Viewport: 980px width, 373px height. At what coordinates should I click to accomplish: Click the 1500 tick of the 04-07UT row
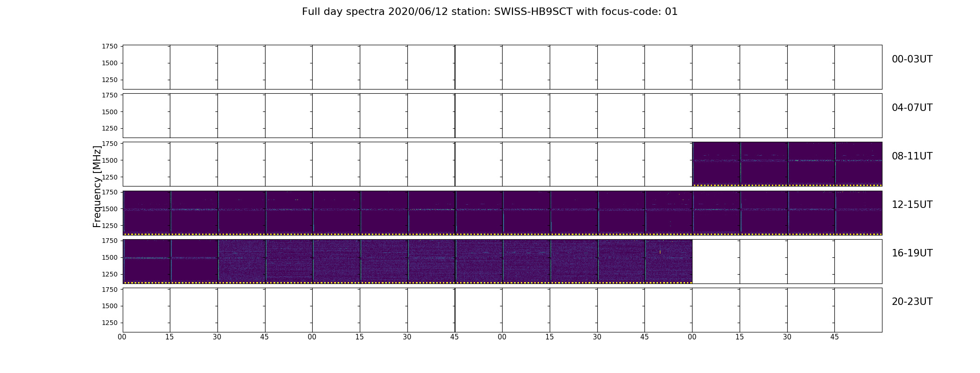(109, 112)
